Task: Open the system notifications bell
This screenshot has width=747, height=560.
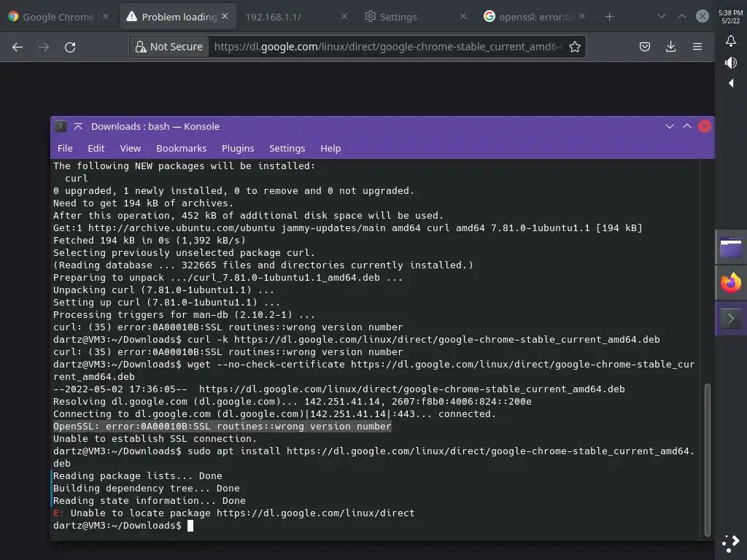Action: [x=731, y=41]
